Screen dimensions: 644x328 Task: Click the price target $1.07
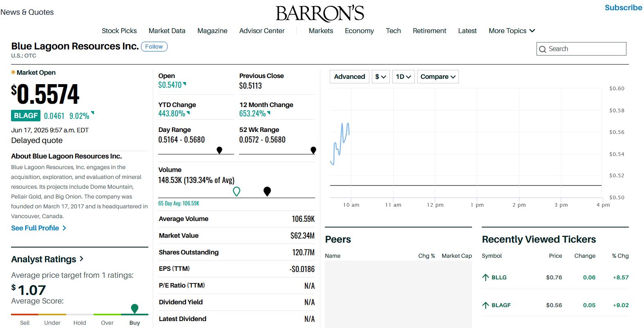pyautogui.click(x=29, y=290)
